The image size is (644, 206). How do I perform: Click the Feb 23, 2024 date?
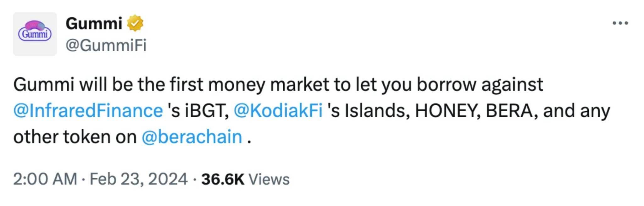[x=138, y=179]
